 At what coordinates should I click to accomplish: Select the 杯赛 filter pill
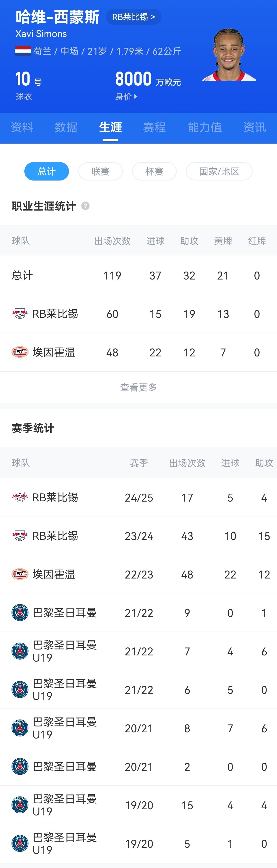point(154,171)
